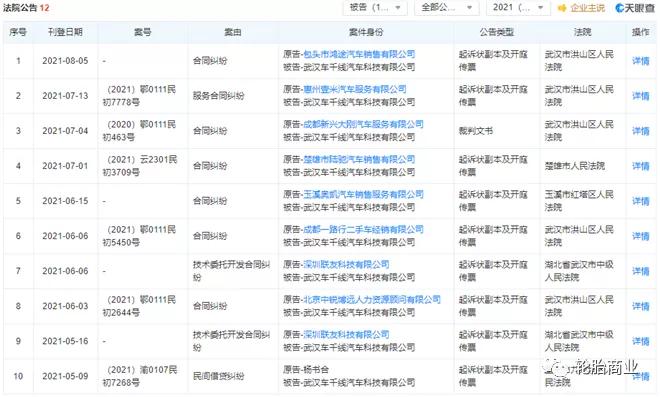Open 详情 for the 2021-07-01 announcement
660x397 pixels.
(641, 166)
